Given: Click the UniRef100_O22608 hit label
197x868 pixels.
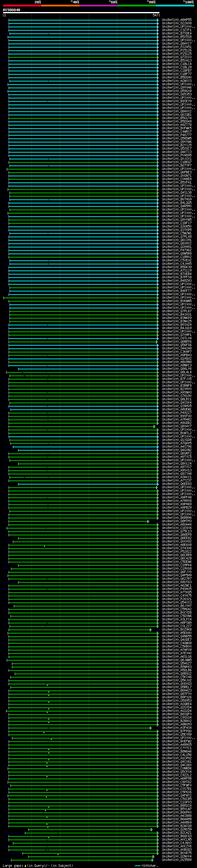Looking at the screenshot, I should (x=177, y=23).
